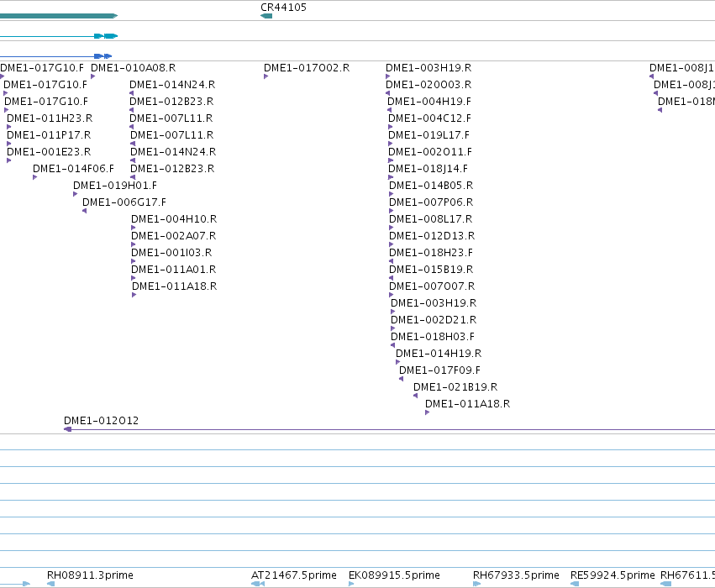Select the RH67933.5prime arrow glyph
The width and height of the screenshot is (715, 588).
click(x=477, y=584)
